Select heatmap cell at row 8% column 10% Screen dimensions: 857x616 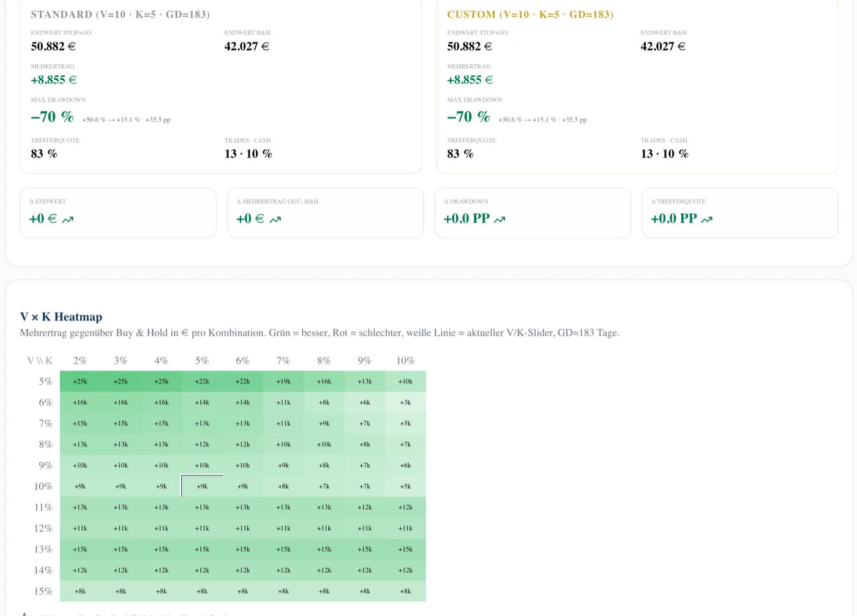coord(405,445)
